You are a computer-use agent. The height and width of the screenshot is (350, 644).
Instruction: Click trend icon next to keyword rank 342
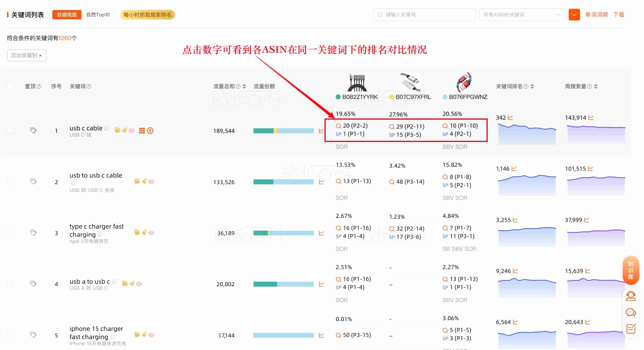pyautogui.click(x=510, y=118)
